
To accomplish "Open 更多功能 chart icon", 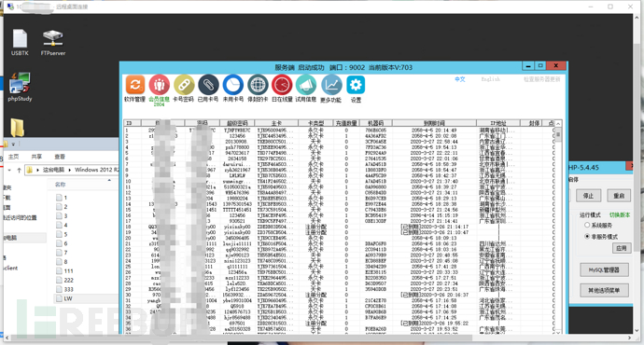I will [x=331, y=85].
